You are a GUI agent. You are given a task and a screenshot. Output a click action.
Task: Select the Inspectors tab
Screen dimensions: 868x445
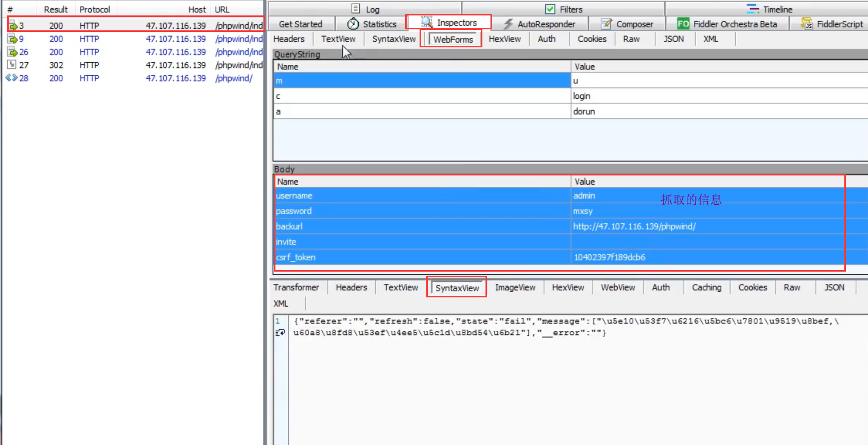[x=449, y=23]
